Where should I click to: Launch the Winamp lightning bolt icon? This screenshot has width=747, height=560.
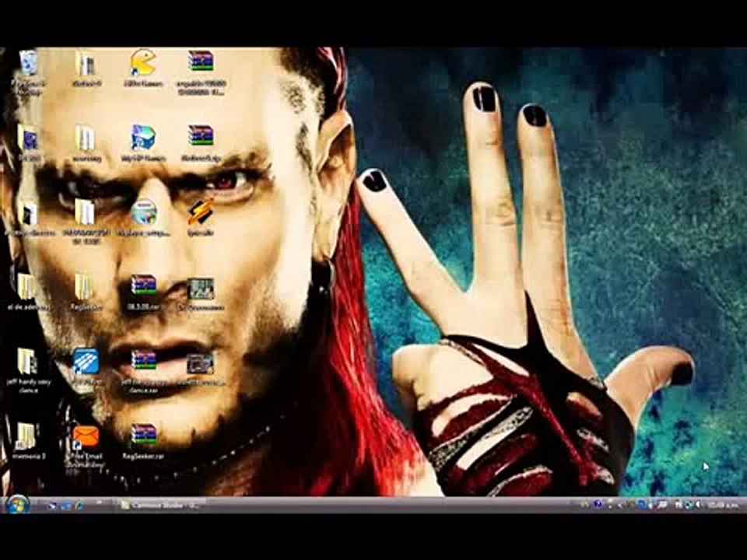201,212
